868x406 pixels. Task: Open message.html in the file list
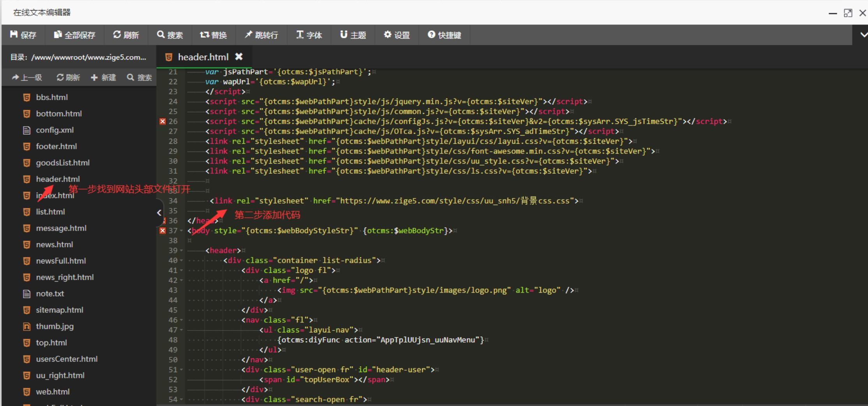(x=61, y=228)
